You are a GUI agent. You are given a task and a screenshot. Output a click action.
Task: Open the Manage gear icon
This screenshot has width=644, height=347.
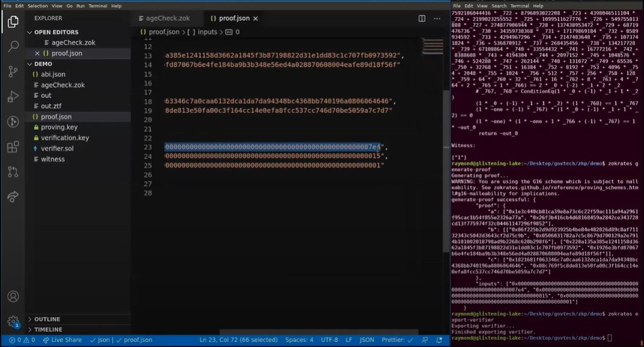click(x=13, y=321)
